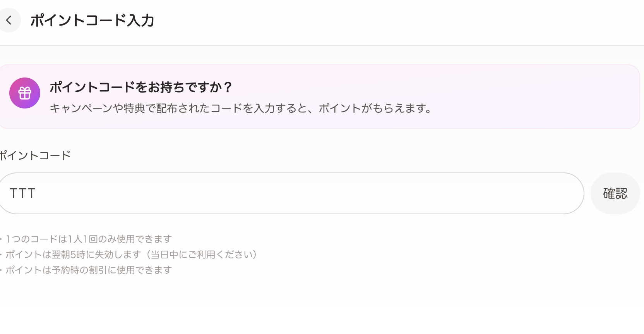The image size is (644, 334).
Task: Click the ポイントコードをお持ちですか？ heading
Action: (x=141, y=87)
